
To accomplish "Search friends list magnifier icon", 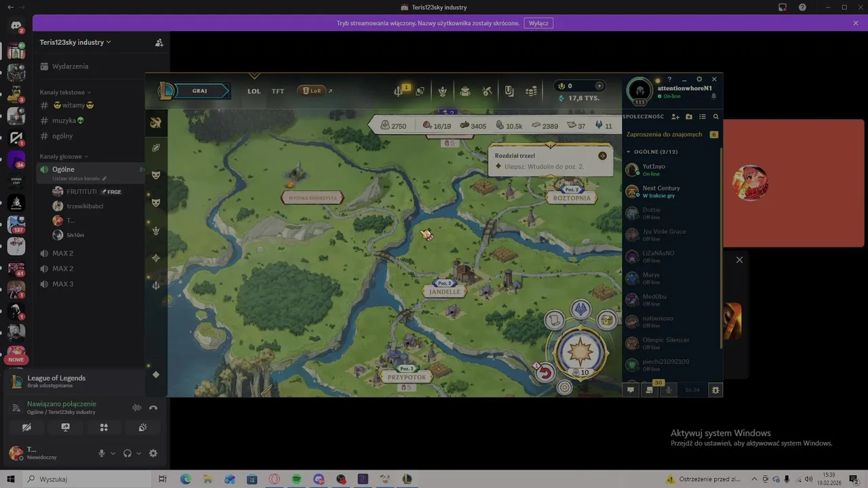I will [716, 117].
